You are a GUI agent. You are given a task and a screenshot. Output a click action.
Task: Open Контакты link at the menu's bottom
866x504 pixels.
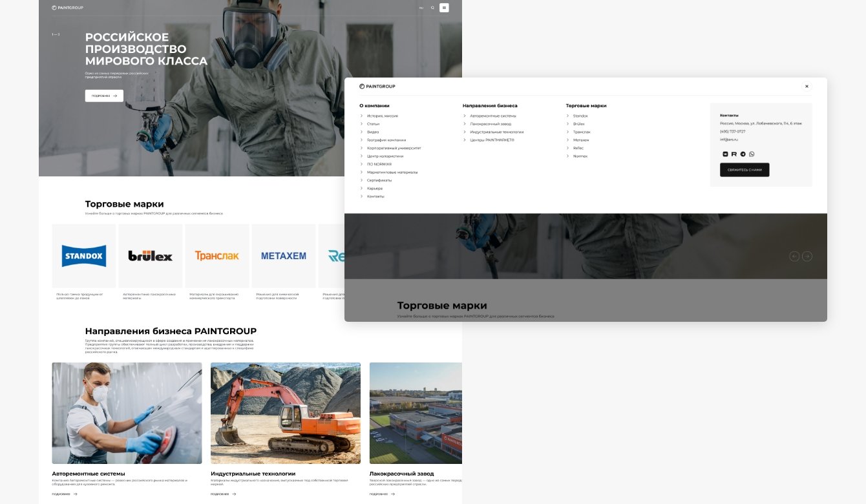pos(375,196)
